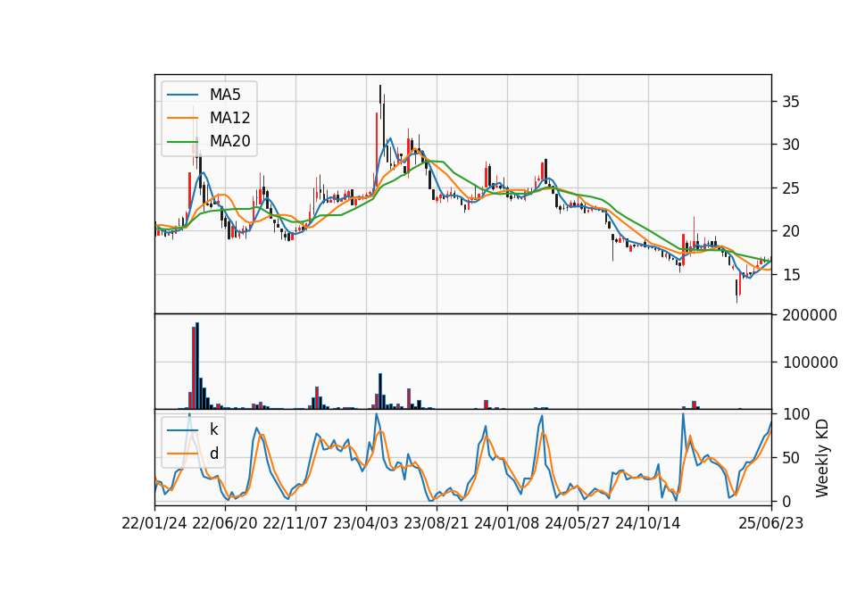Image resolution: width=857 pixels, height=616 pixels.
Task: Click the tallest volume bar near 200000
Action: pyautogui.click(x=197, y=366)
